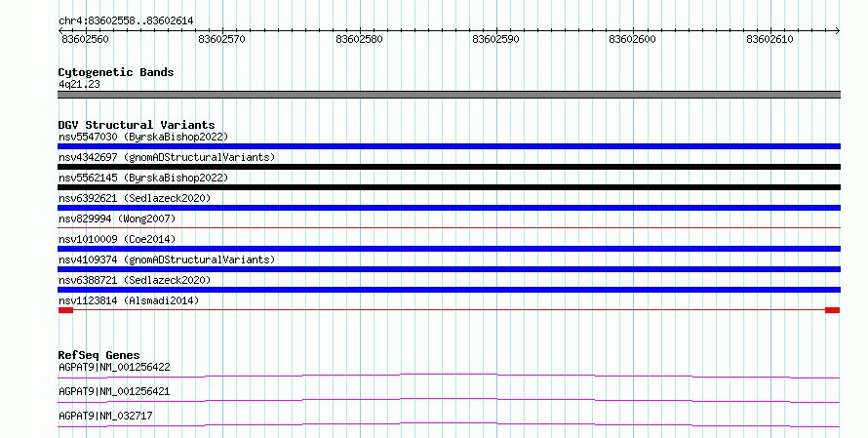Open variant nsv5547030 (ByrskaBishop2022) label
Screen dimensions: 868x438
143,137
